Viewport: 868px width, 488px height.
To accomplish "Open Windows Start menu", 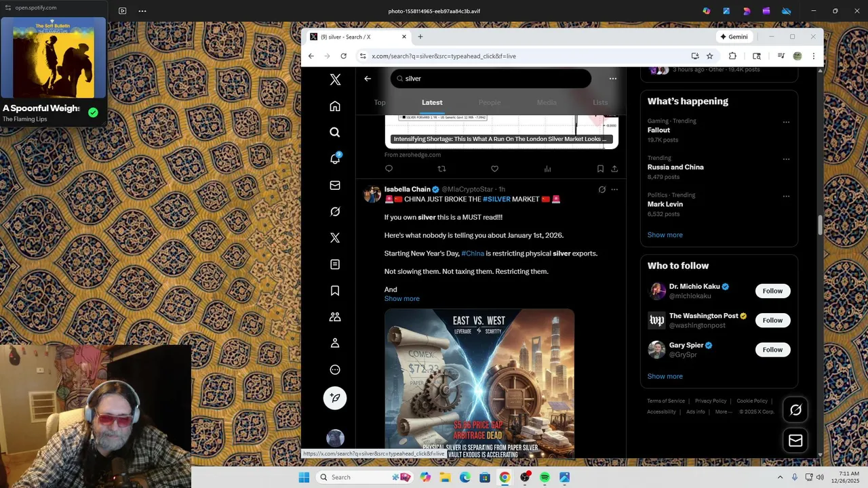I will coord(304,477).
